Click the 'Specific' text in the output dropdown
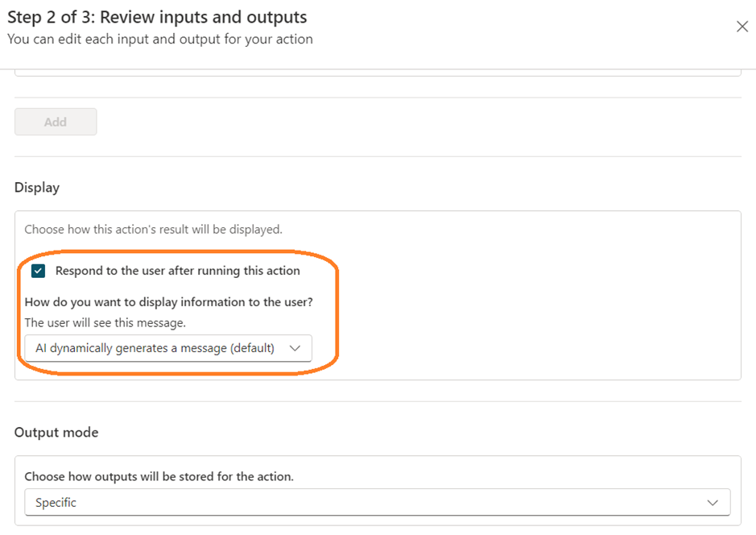The height and width of the screenshot is (535, 756). tap(56, 502)
